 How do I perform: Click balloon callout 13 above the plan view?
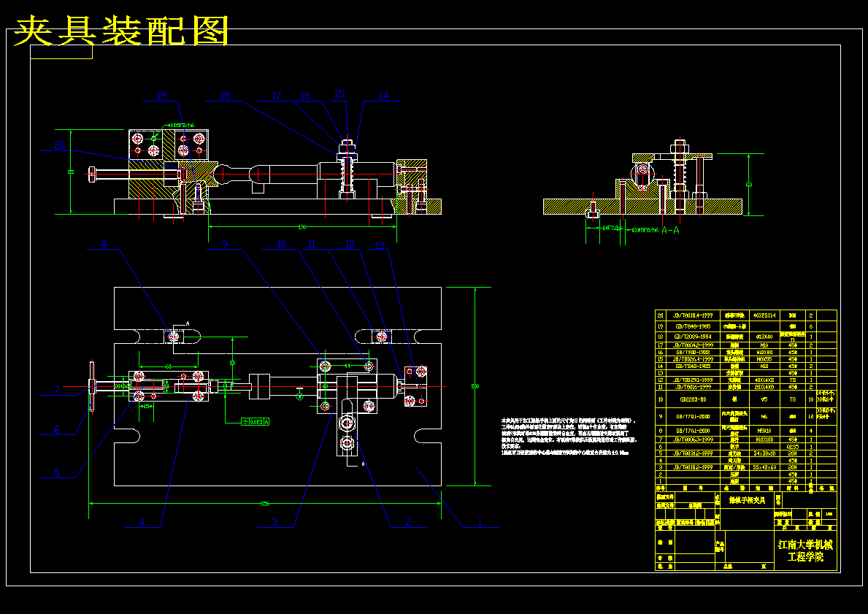coord(380,245)
